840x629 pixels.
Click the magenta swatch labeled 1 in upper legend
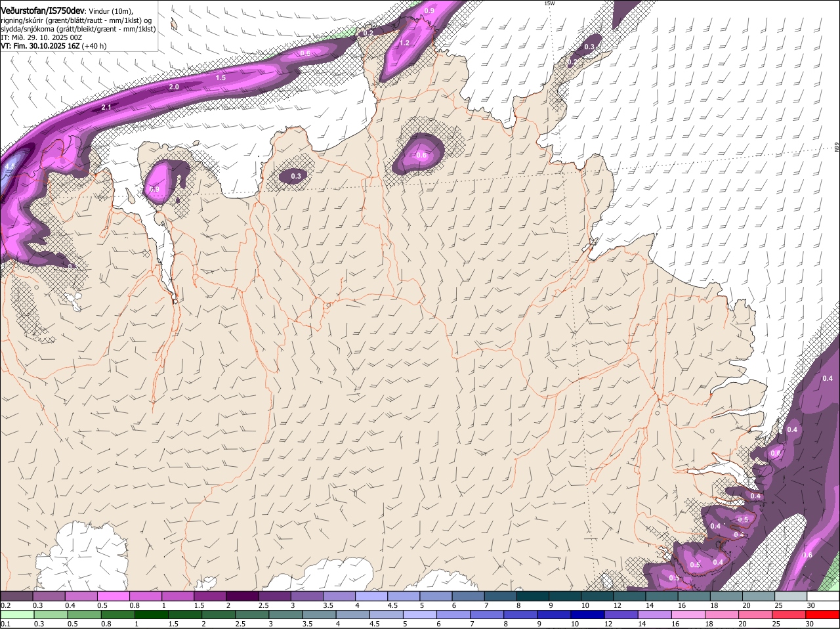(177, 596)
